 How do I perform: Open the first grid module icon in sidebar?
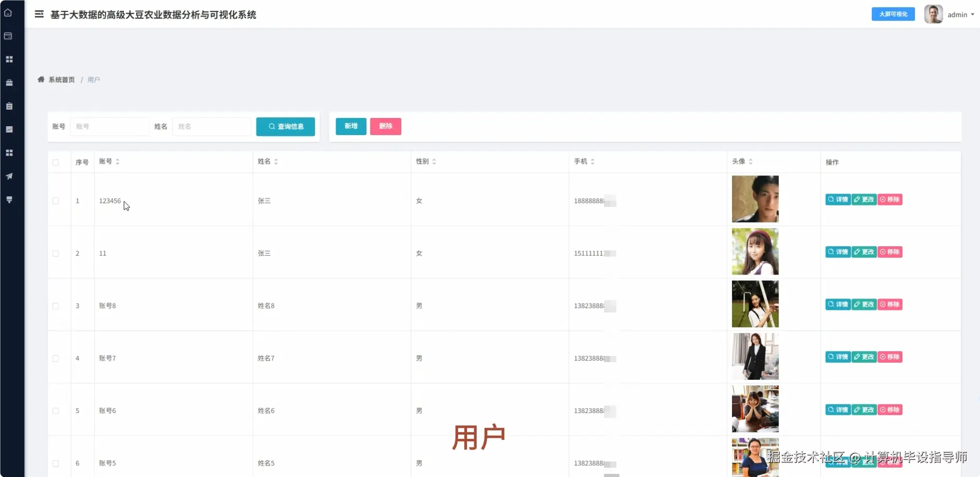9,59
